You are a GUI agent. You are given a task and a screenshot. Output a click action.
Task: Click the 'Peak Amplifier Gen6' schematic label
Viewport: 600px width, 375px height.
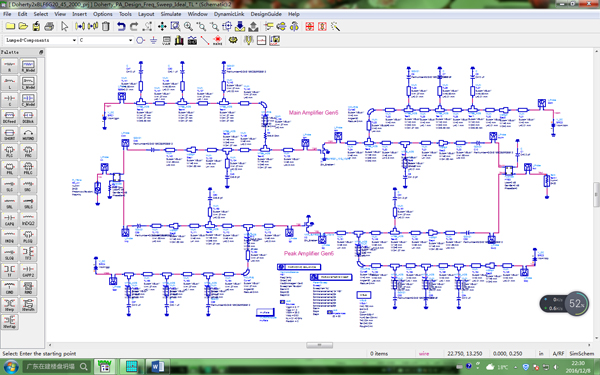(309, 253)
